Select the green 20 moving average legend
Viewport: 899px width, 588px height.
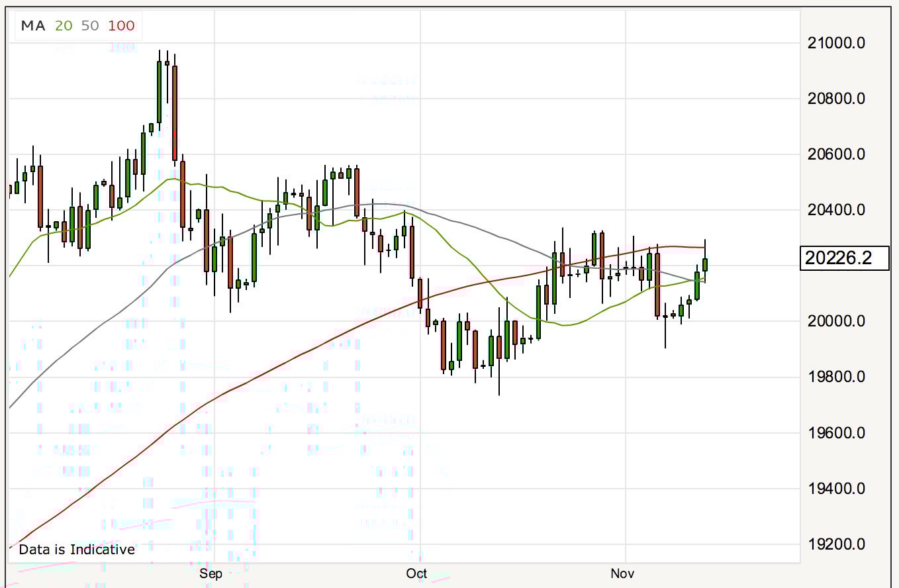[64, 26]
